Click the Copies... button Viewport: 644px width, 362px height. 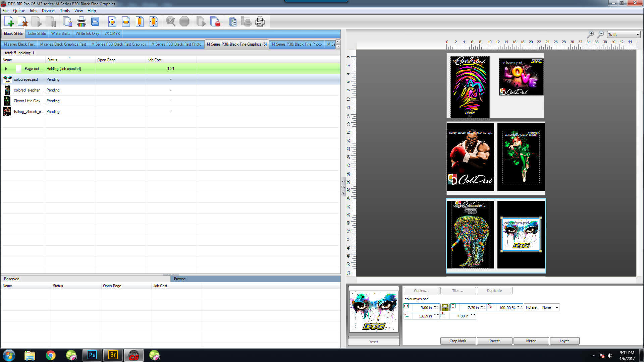click(421, 291)
